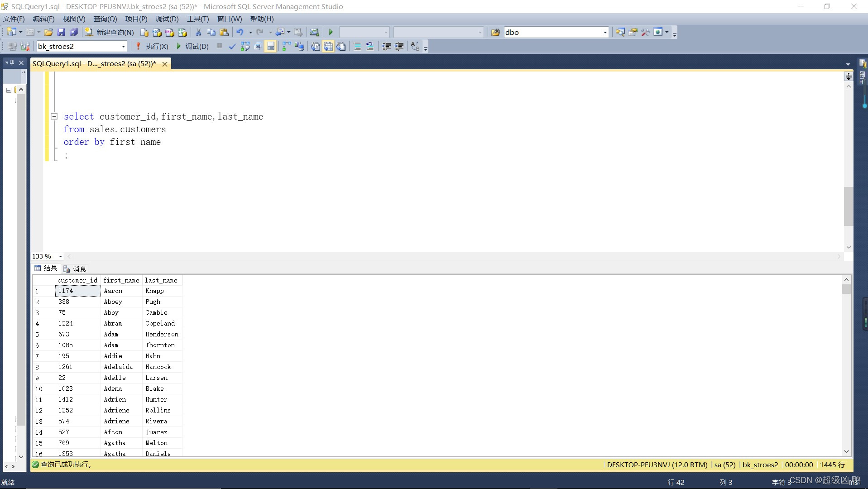Viewport: 868px width, 489px height.
Task: Click the customer_id column header
Action: click(x=77, y=280)
